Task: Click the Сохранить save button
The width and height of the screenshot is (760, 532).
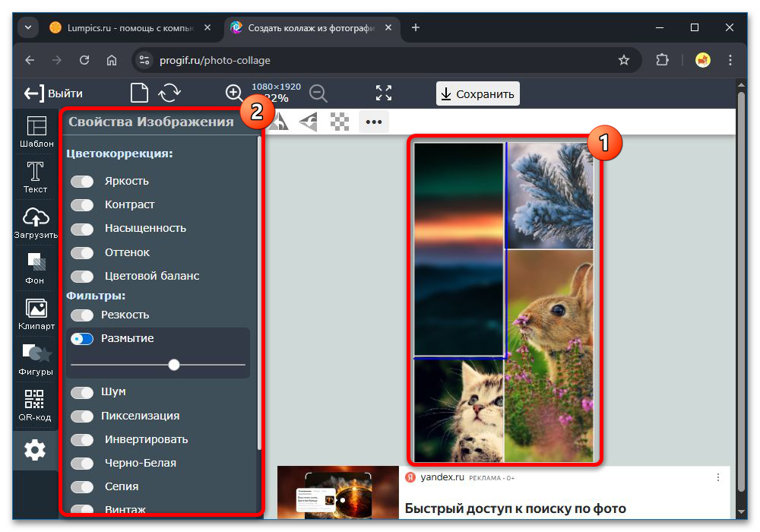Action: coord(478,94)
